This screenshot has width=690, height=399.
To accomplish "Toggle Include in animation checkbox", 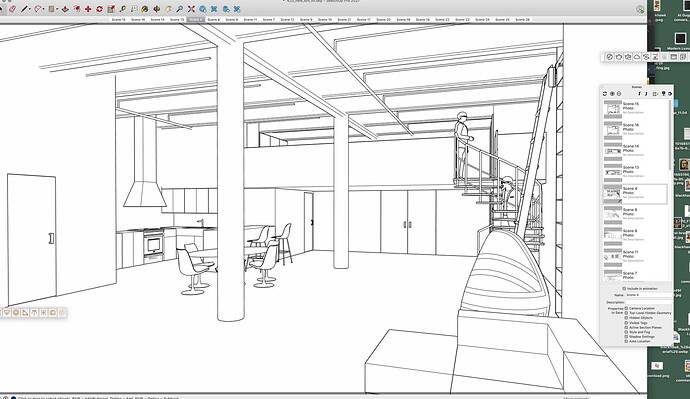I will tap(624, 289).
